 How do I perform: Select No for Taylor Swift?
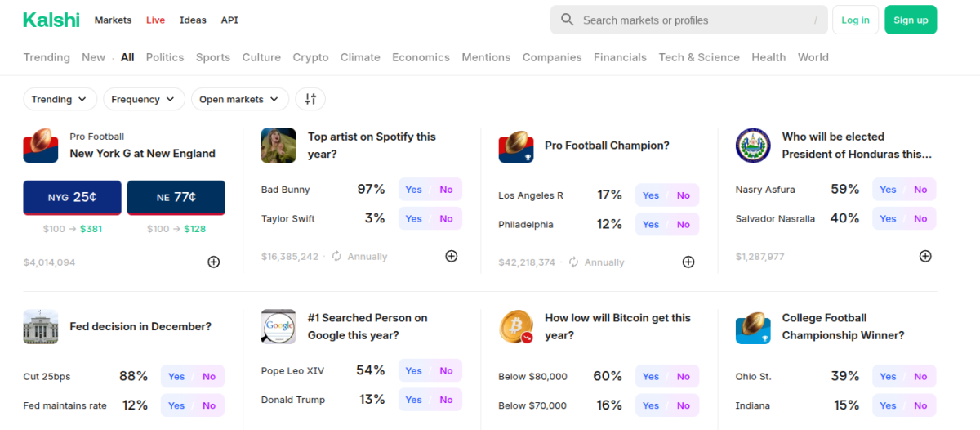click(x=446, y=218)
